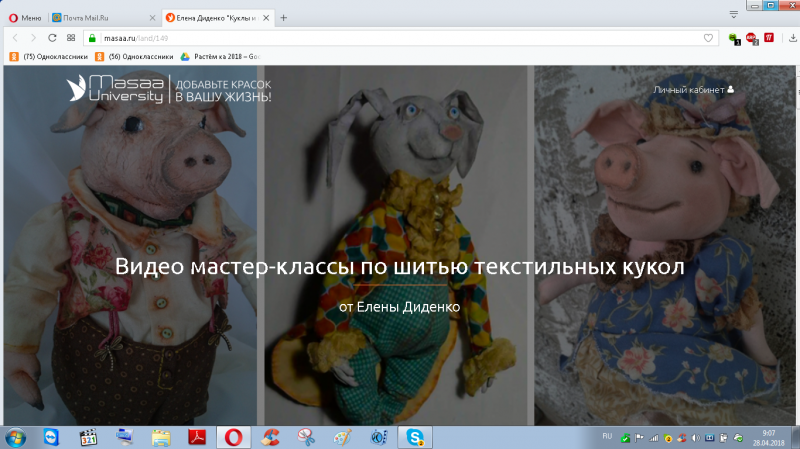The height and width of the screenshot is (449, 800).
Task: Add page to bookmarks with heart icon
Action: [x=708, y=38]
